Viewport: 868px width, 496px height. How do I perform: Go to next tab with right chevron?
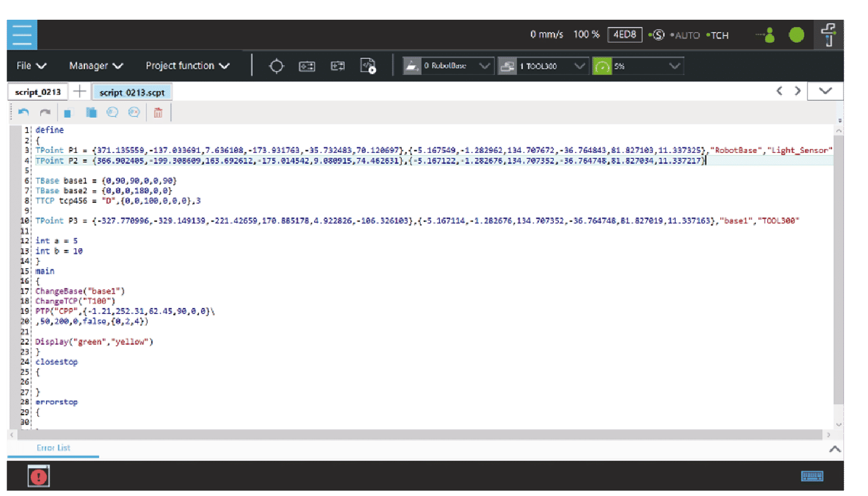pyautogui.click(x=797, y=91)
